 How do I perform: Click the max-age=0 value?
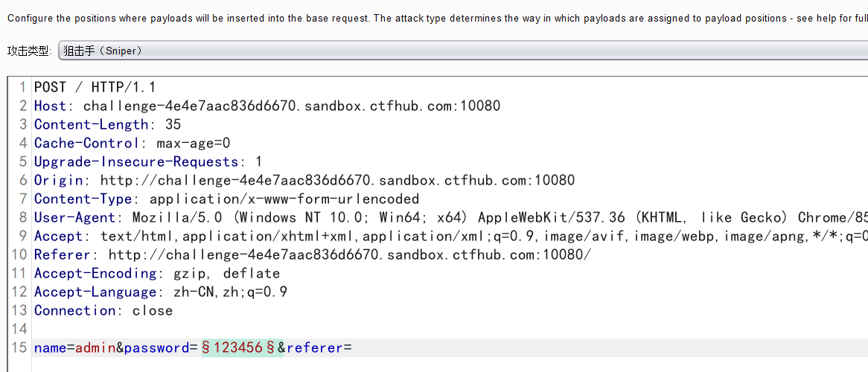tap(194, 143)
